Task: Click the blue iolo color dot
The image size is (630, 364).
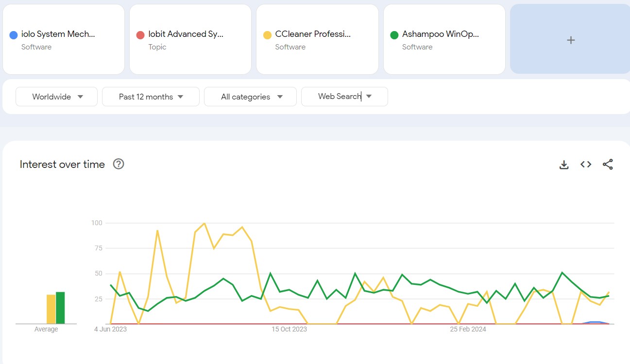Action: [14, 35]
